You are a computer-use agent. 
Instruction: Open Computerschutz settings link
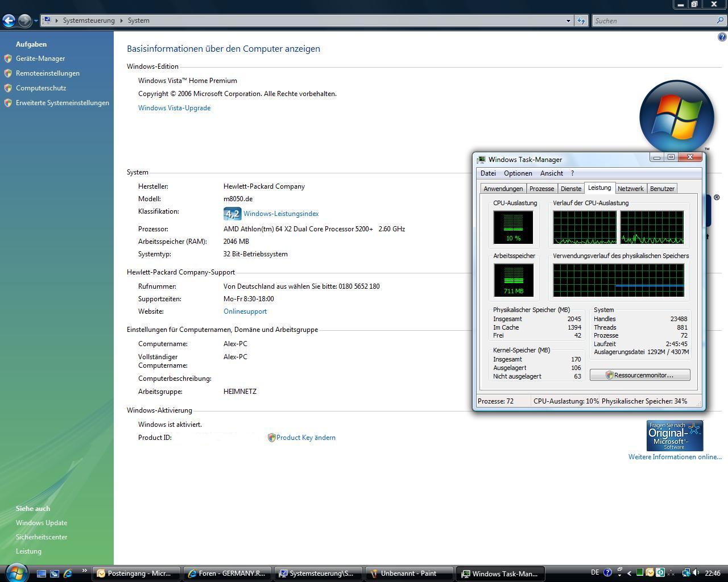coord(41,88)
